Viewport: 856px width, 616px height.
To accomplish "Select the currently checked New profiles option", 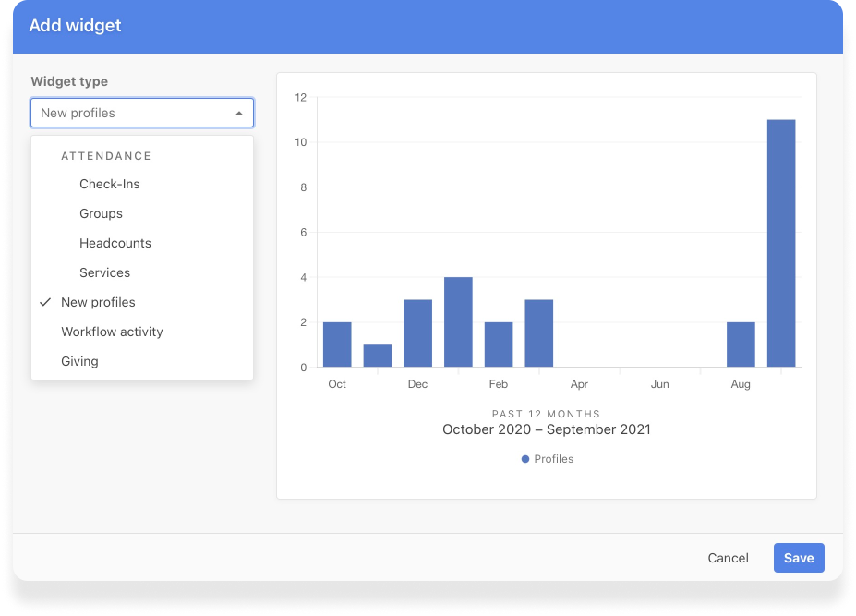I will pyautogui.click(x=98, y=302).
